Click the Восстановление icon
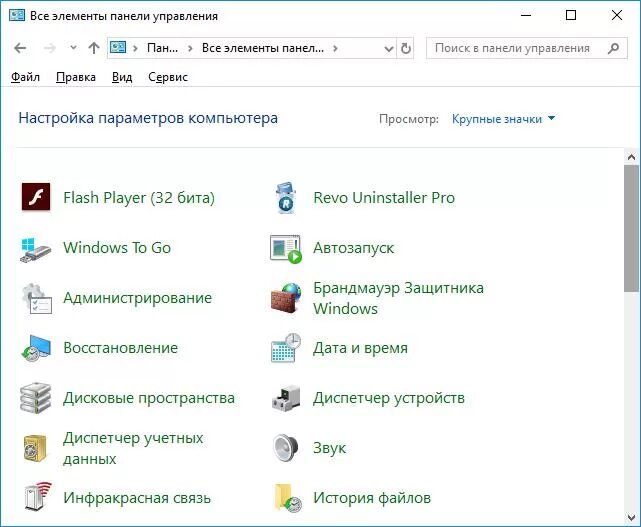 pyautogui.click(x=36, y=348)
